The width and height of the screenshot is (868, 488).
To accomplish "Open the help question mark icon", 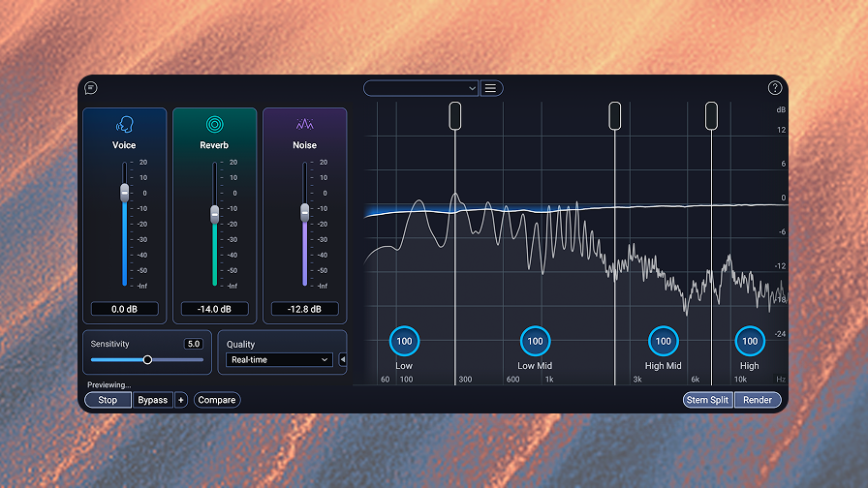I will 774,87.
